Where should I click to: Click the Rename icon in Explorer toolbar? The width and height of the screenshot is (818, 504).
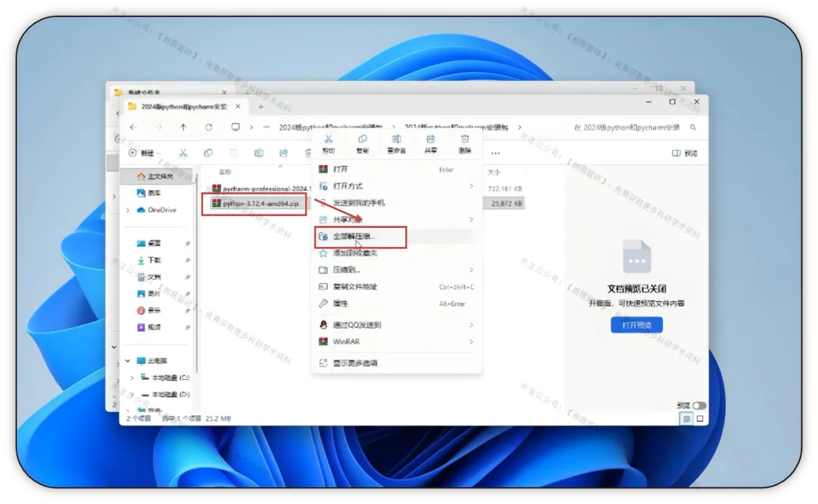click(258, 153)
